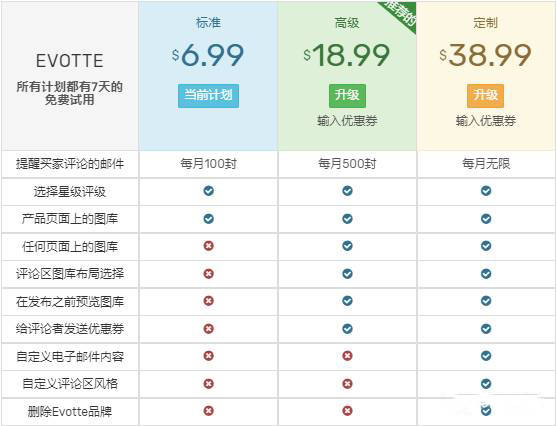Click the red X for 自定义评论区风格 in 高级
557x426 pixels.
click(x=347, y=384)
